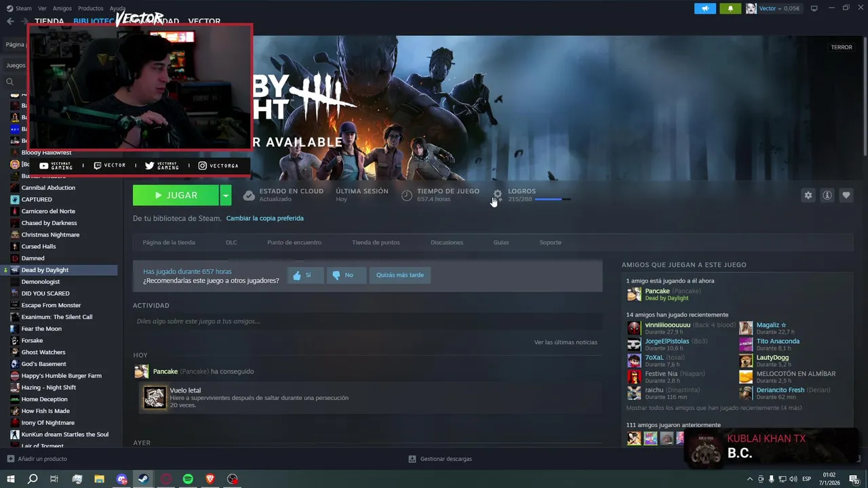868x488 pixels.
Task: Select Cannibal Abduction in library list
Action: point(48,188)
